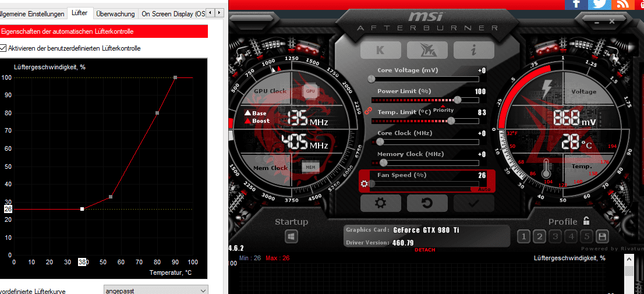Switch to the Überwachung tab
The width and height of the screenshot is (644, 294).
point(115,13)
